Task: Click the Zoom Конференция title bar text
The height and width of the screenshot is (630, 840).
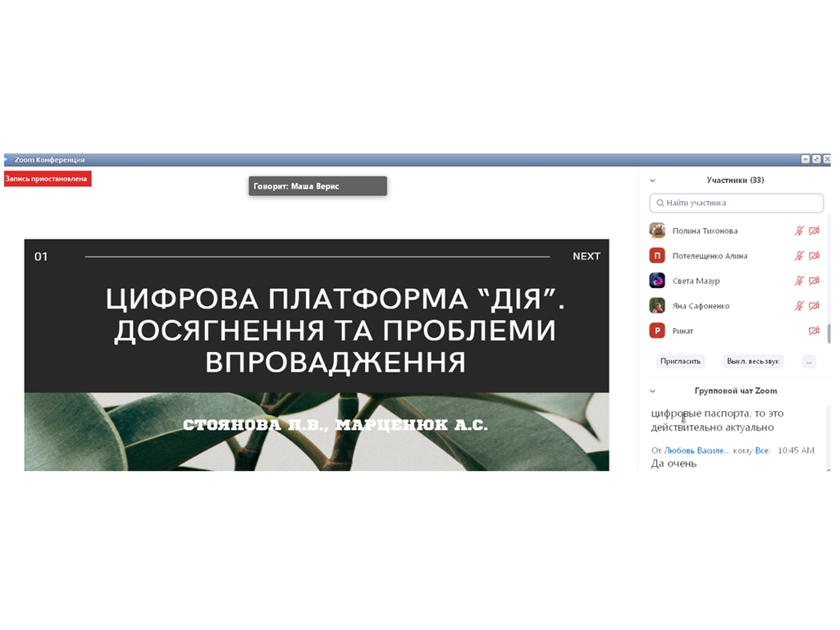Action: point(49,160)
